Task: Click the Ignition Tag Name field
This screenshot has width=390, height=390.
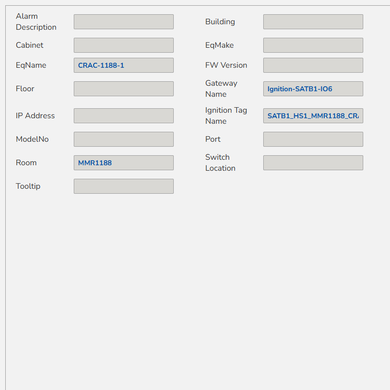Action: (x=313, y=116)
